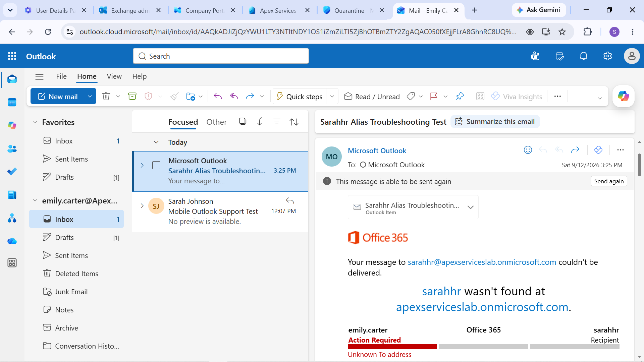The image size is (644, 362).
Task: Collapse the emily.carter account folders
Action: [35, 200]
